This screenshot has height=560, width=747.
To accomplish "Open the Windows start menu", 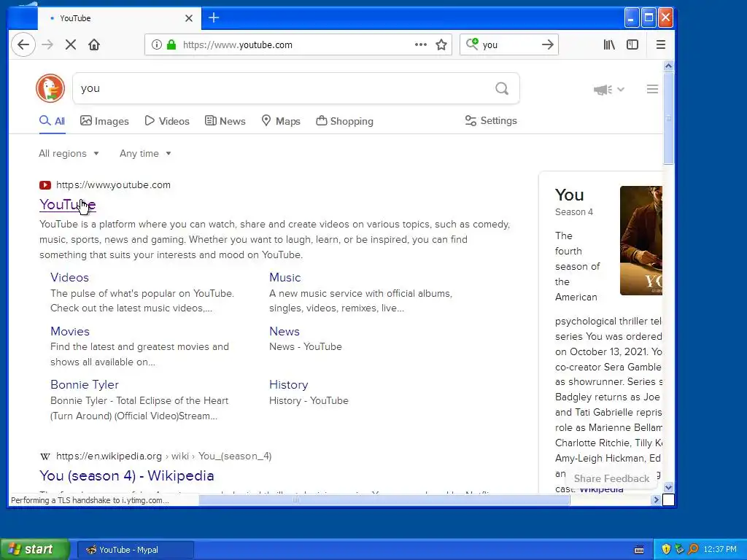I will tap(35, 550).
